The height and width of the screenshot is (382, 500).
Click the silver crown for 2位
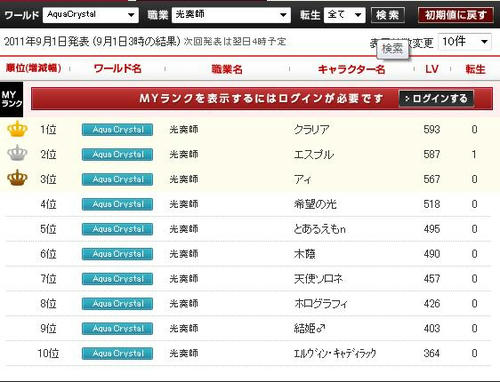pos(17,153)
